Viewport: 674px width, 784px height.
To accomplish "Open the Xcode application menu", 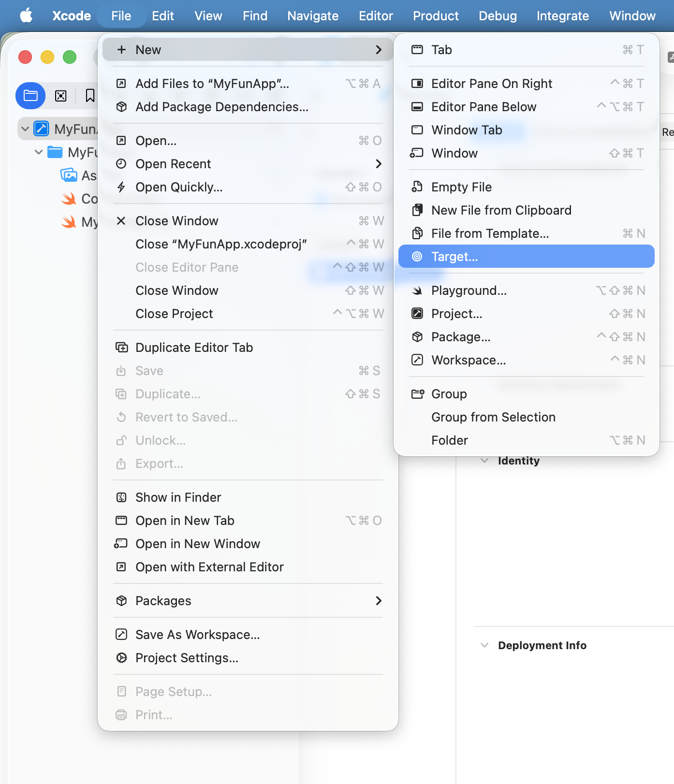I will tap(72, 16).
